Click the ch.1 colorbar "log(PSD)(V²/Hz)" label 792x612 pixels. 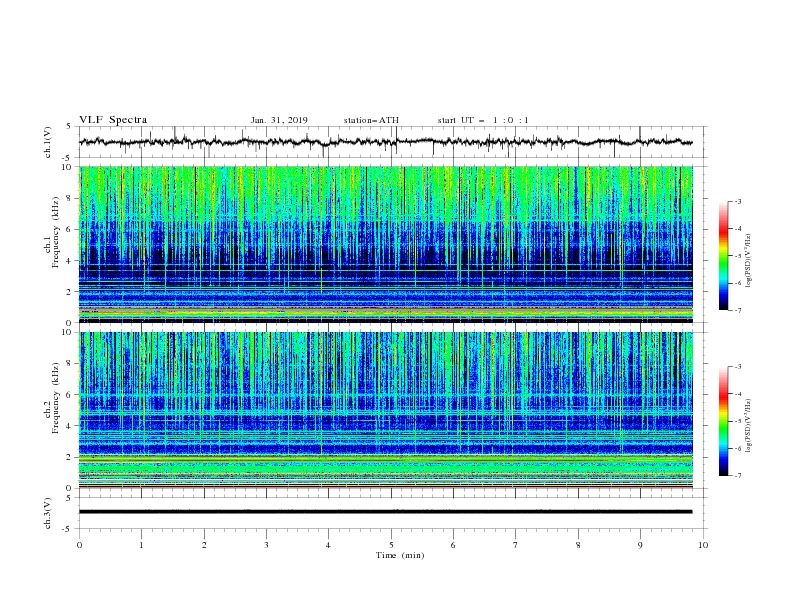748,261
